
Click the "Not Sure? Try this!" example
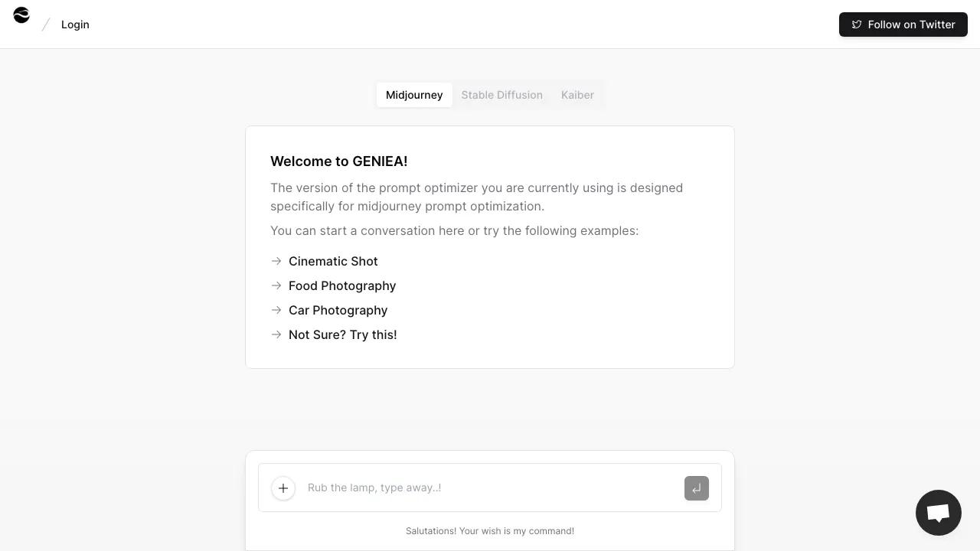tap(342, 334)
